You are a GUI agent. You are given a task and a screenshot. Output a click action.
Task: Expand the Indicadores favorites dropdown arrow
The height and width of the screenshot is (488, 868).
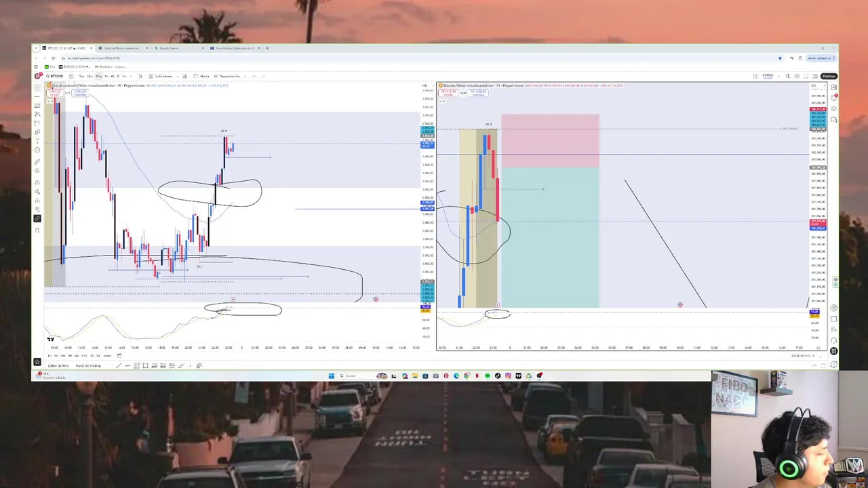pos(178,76)
